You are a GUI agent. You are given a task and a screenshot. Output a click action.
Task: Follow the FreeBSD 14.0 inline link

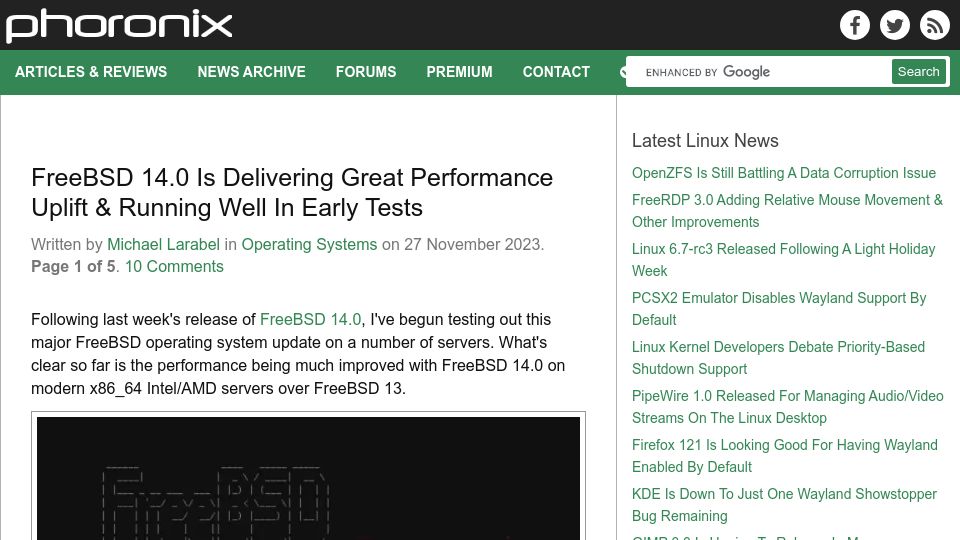[310, 320]
